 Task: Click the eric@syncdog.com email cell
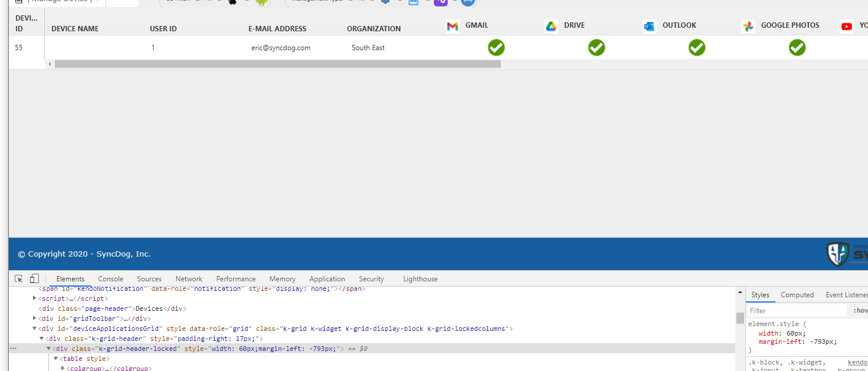pos(281,48)
